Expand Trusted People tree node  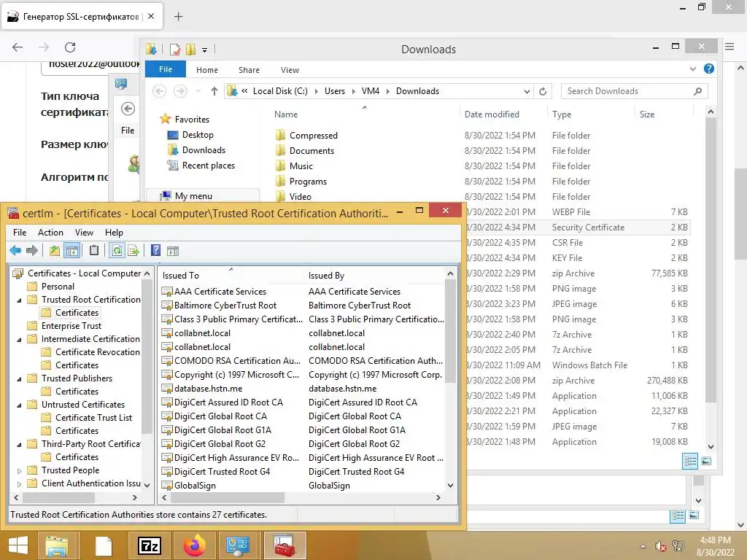(19, 470)
